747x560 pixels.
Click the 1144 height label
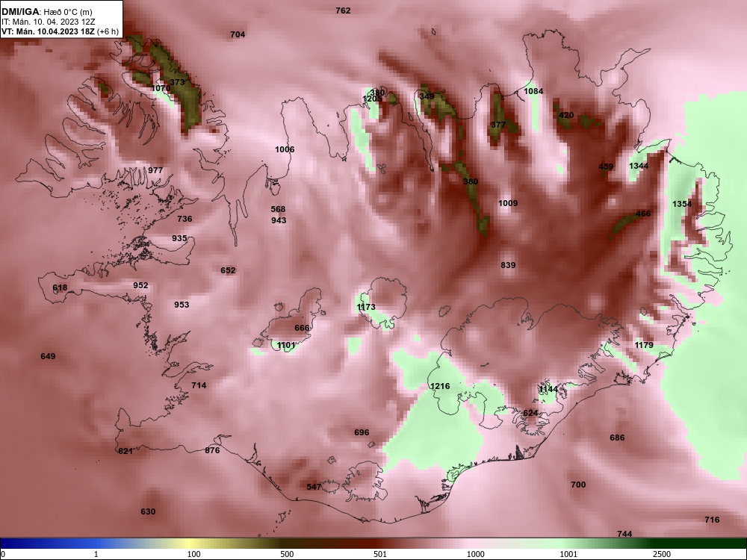pos(548,390)
